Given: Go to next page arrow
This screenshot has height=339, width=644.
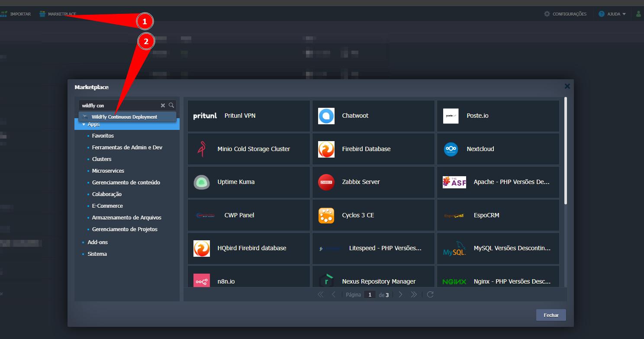Looking at the screenshot, I should pos(400,294).
